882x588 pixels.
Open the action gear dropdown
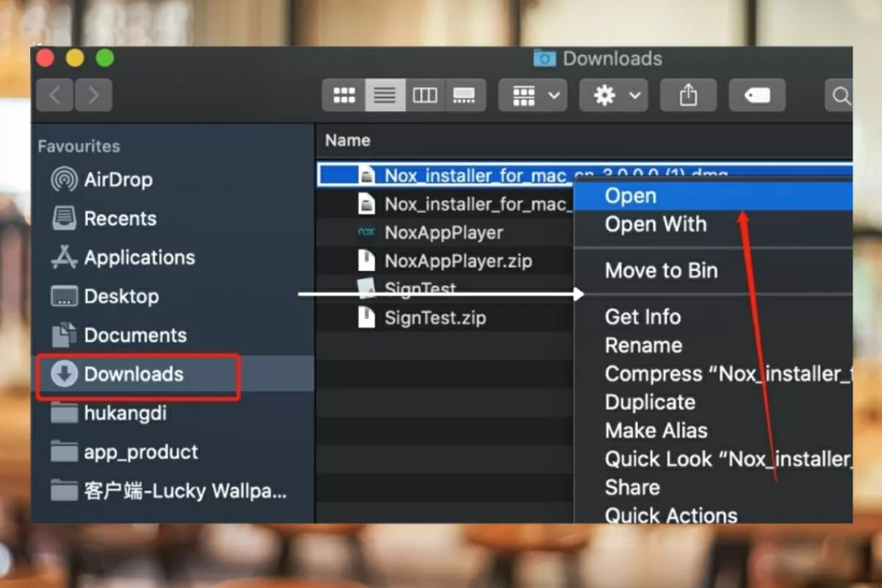point(613,95)
